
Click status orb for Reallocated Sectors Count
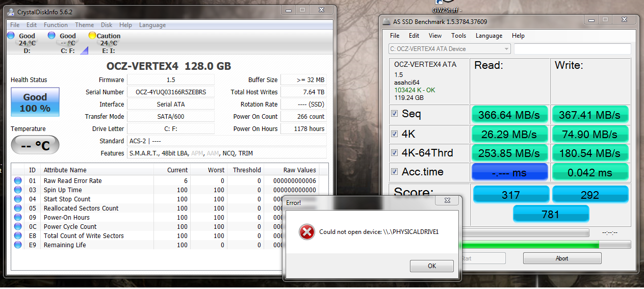click(x=18, y=208)
